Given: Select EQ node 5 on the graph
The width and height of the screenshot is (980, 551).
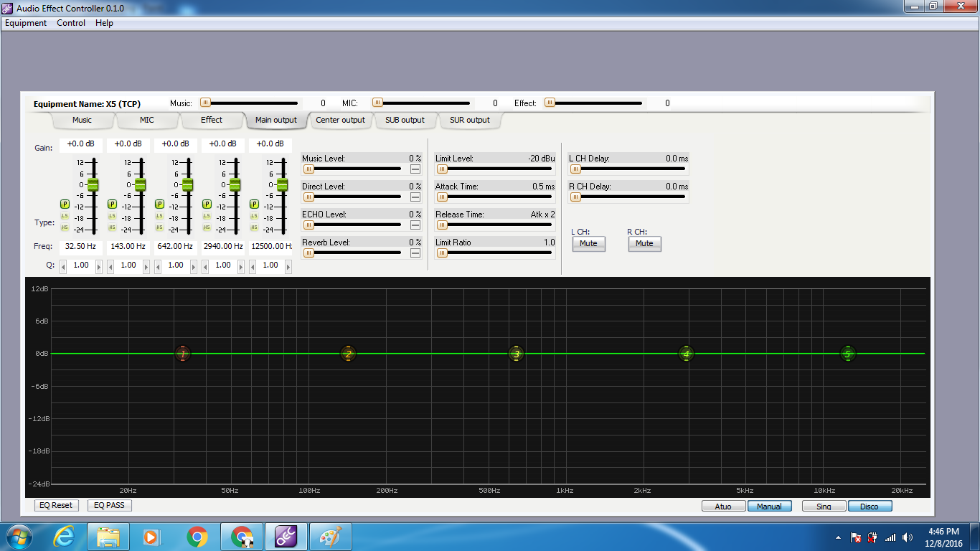Looking at the screenshot, I should (x=848, y=354).
